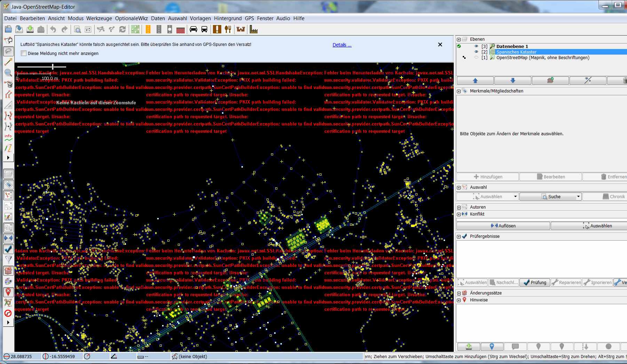
Task: Click the Prüfung button
Action: point(535,282)
